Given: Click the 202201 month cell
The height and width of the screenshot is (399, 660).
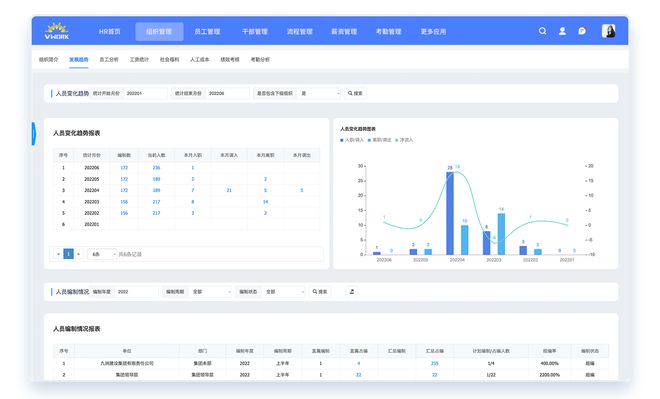Looking at the screenshot, I should tap(92, 224).
